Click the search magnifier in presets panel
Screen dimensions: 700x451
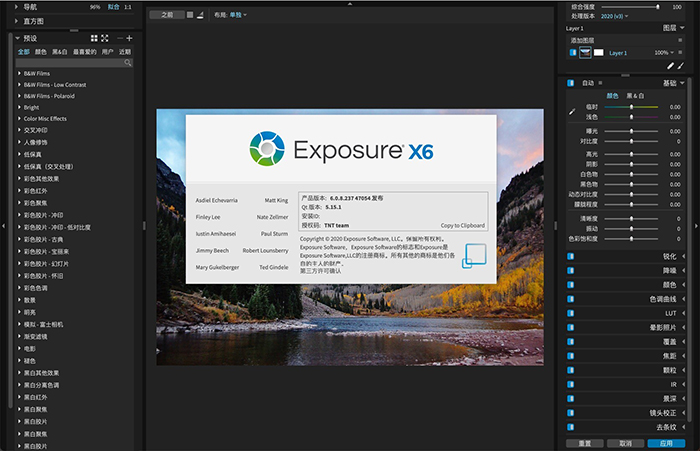[x=128, y=62]
